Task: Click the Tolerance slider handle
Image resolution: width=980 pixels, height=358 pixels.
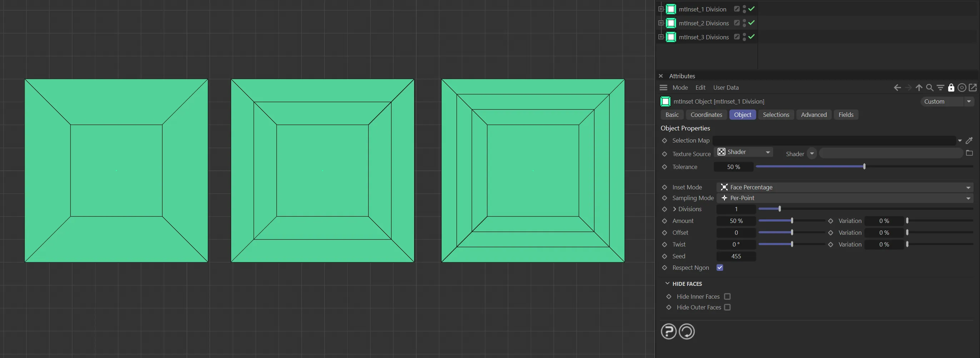Action: (864, 166)
